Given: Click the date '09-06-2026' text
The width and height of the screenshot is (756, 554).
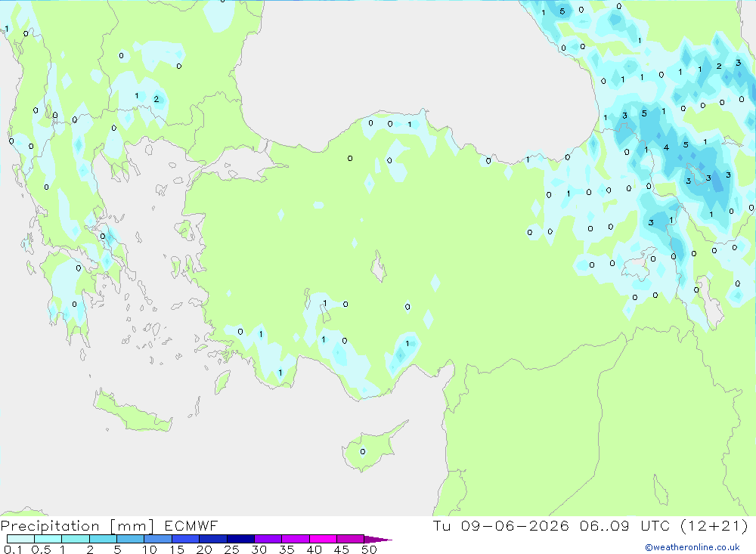Looking at the screenshot, I should point(514,525).
